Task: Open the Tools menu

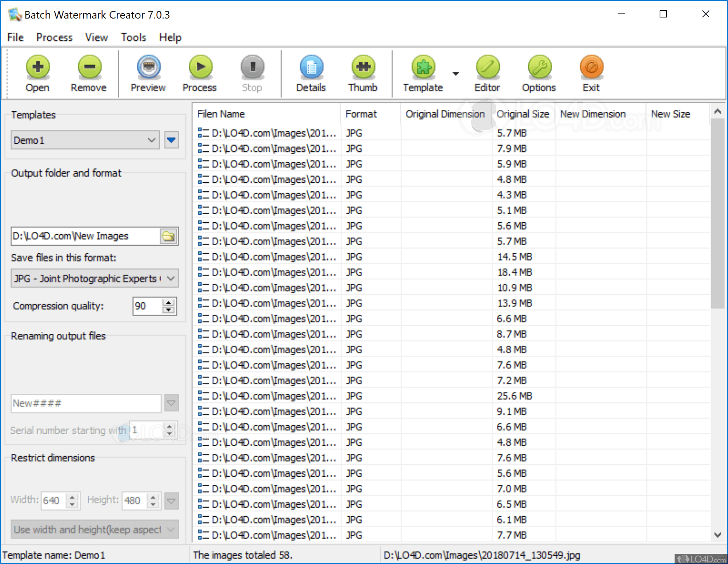Action: tap(133, 37)
